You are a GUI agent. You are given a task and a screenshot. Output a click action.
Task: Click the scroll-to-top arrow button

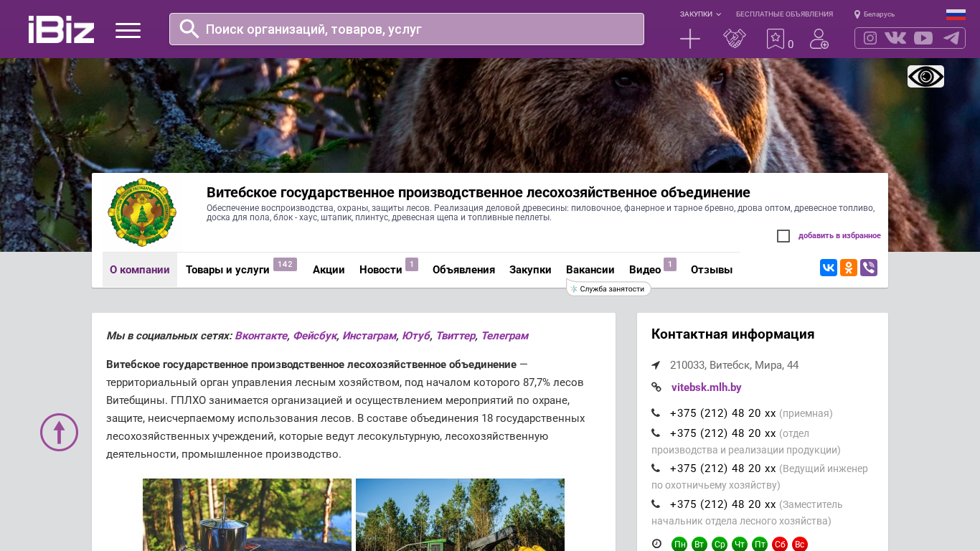click(x=59, y=432)
